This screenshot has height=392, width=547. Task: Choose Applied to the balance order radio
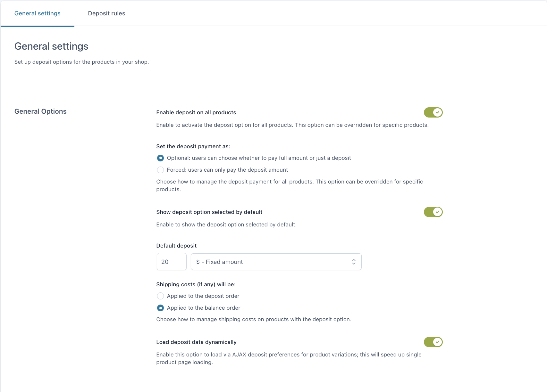[x=160, y=308]
